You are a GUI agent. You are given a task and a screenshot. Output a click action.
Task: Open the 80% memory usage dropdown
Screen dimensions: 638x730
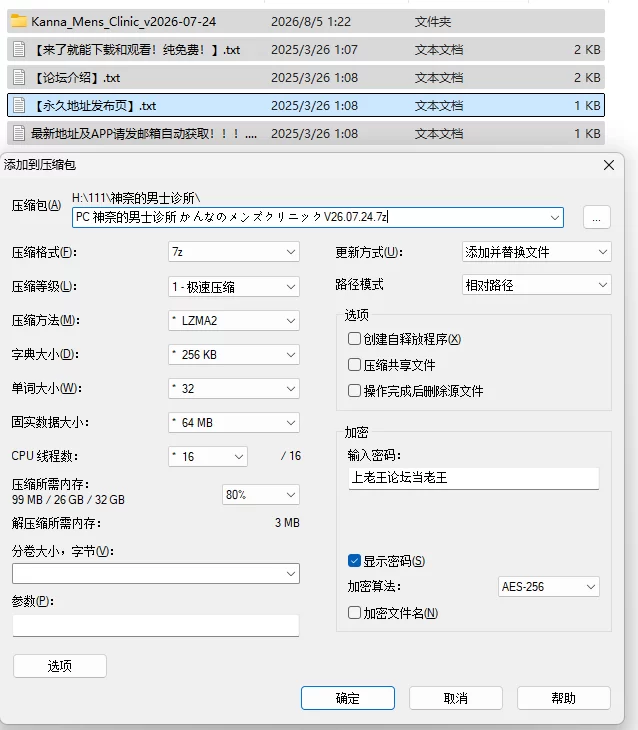tap(261, 494)
